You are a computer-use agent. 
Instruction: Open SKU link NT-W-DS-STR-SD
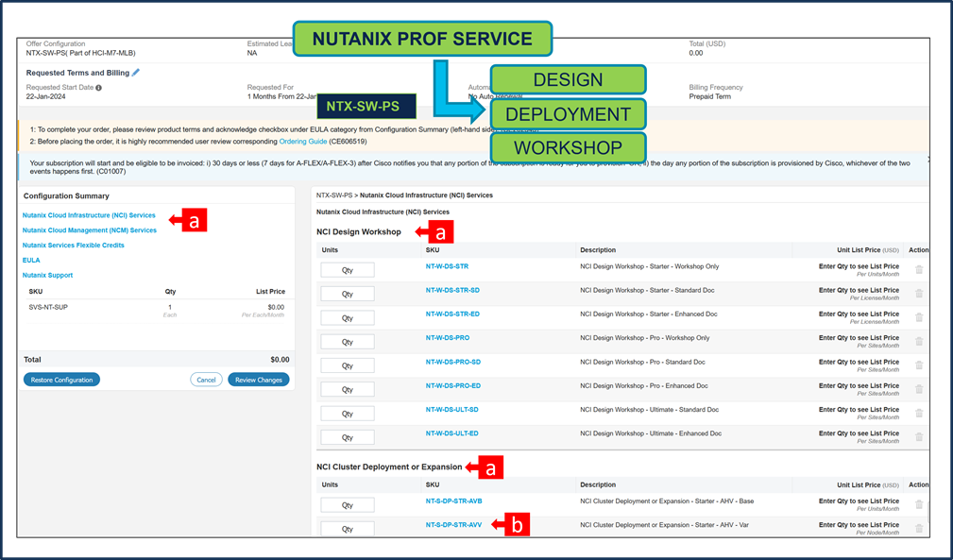(x=452, y=290)
